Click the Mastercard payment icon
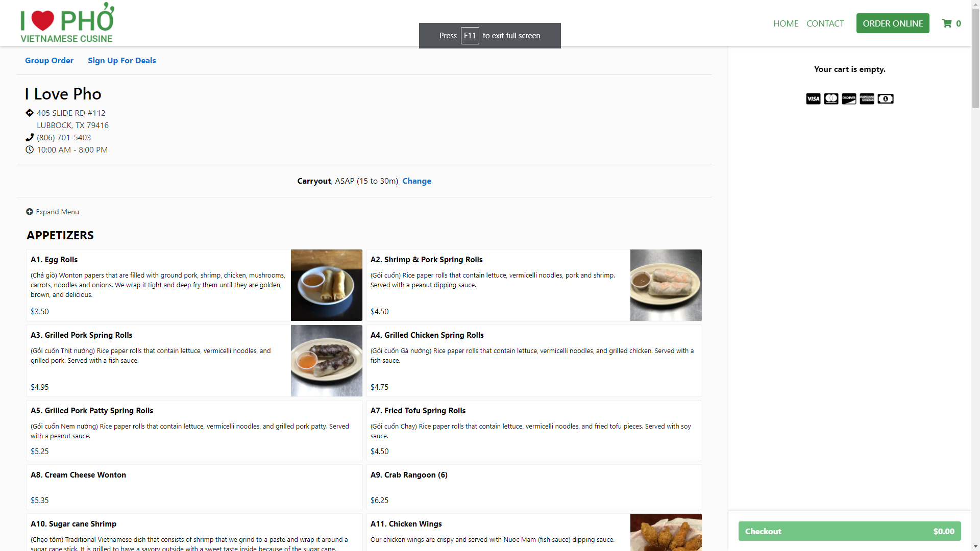The width and height of the screenshot is (980, 551). [831, 99]
